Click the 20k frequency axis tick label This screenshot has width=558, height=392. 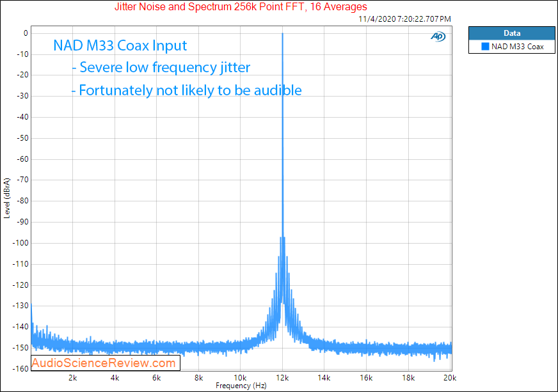pyautogui.click(x=450, y=378)
